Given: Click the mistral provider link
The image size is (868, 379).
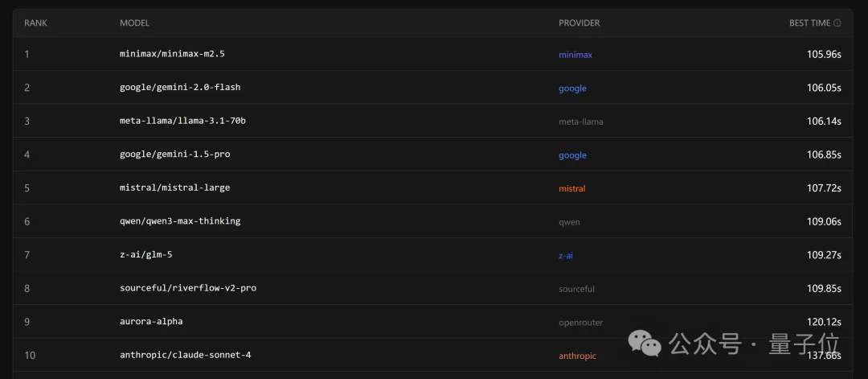Looking at the screenshot, I should click(x=572, y=188).
